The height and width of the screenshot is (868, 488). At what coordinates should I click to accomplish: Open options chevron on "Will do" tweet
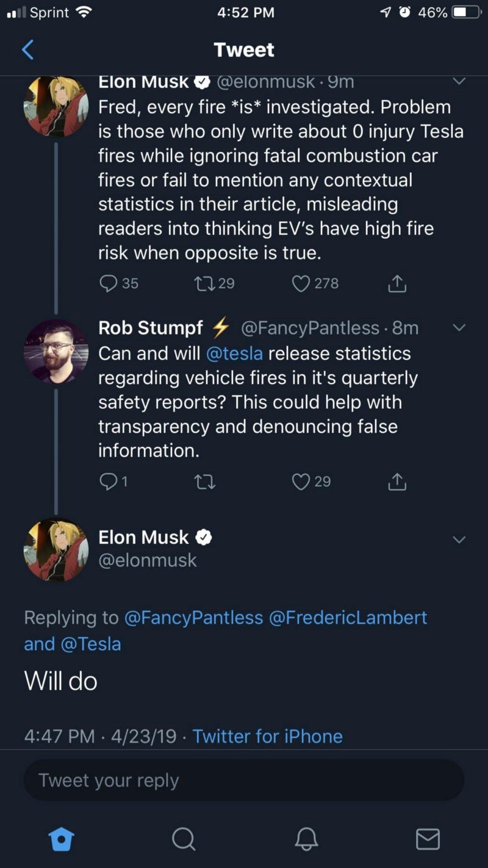(459, 539)
